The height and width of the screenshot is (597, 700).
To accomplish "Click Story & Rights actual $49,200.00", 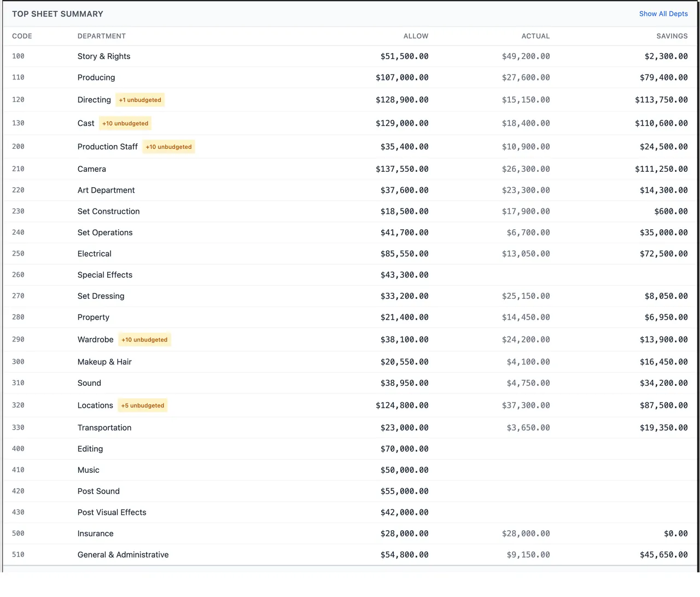I will coord(526,56).
